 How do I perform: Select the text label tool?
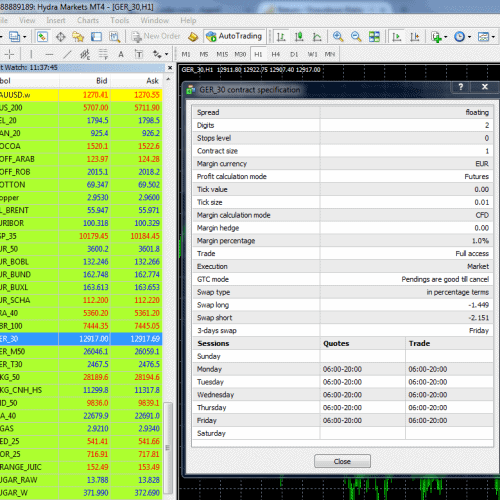[139, 54]
